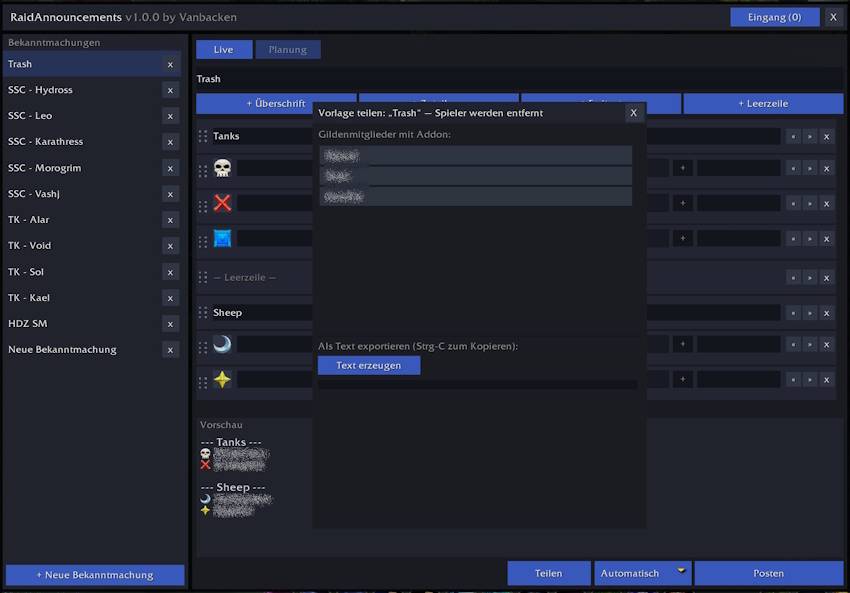Screen dimensions: 850x593
Task: Delete the Tanks heading row with its X
Action: pos(827,137)
